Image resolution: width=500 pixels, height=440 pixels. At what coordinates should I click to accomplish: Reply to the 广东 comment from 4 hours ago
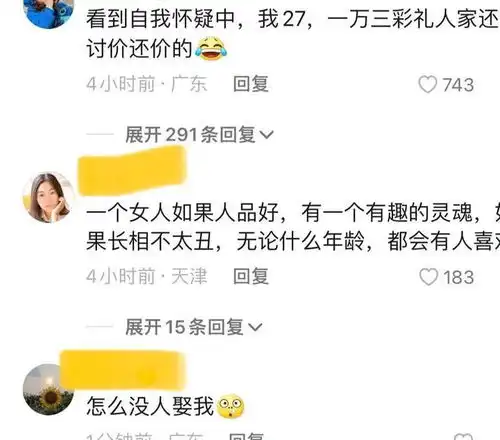[x=251, y=84]
